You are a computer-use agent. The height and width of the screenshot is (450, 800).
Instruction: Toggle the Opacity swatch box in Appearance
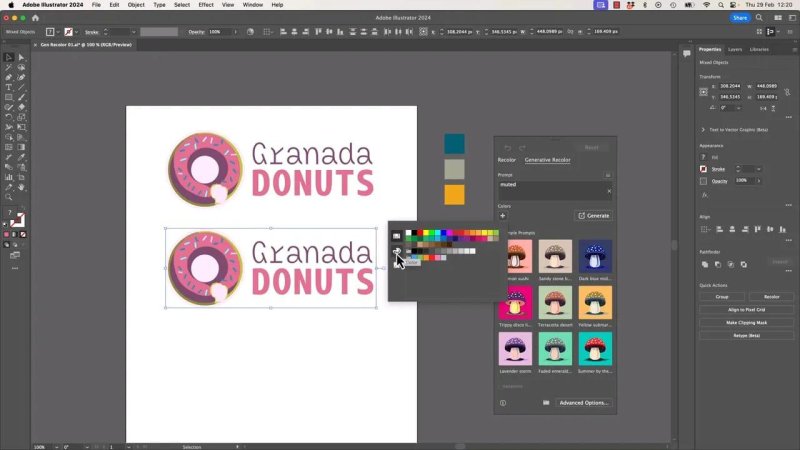point(704,181)
